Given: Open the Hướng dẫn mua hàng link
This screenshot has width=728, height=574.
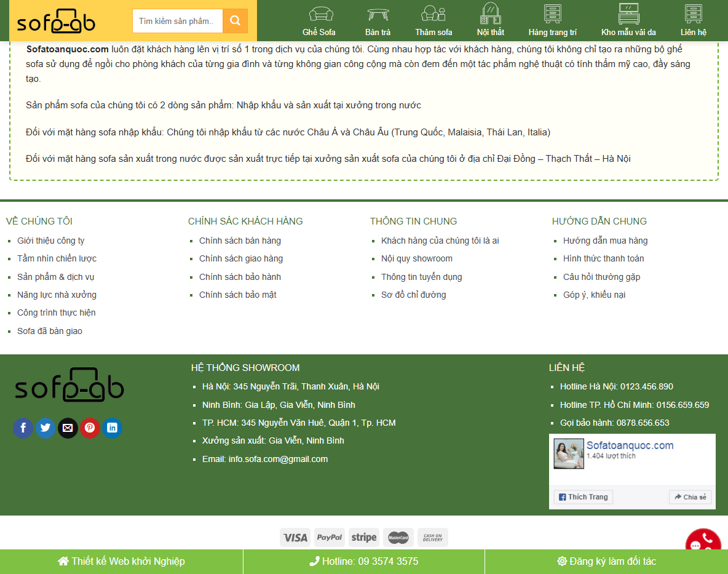Looking at the screenshot, I should point(604,241).
